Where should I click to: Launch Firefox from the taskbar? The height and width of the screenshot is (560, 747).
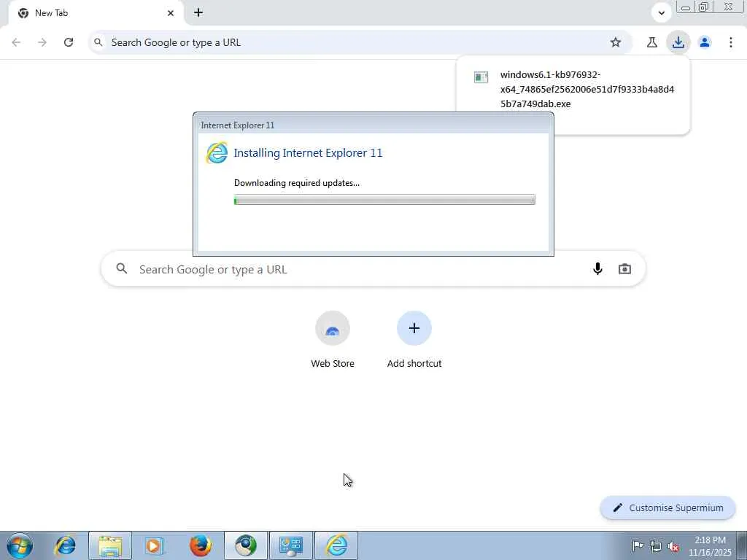pos(201,545)
